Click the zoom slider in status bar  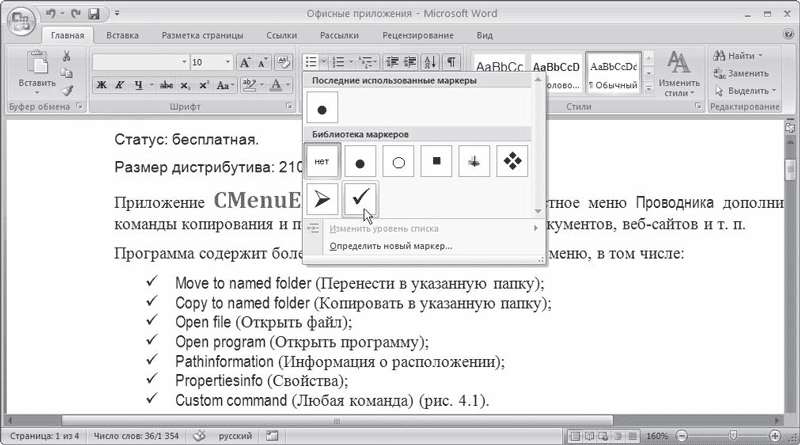pyautogui.click(x=733, y=436)
